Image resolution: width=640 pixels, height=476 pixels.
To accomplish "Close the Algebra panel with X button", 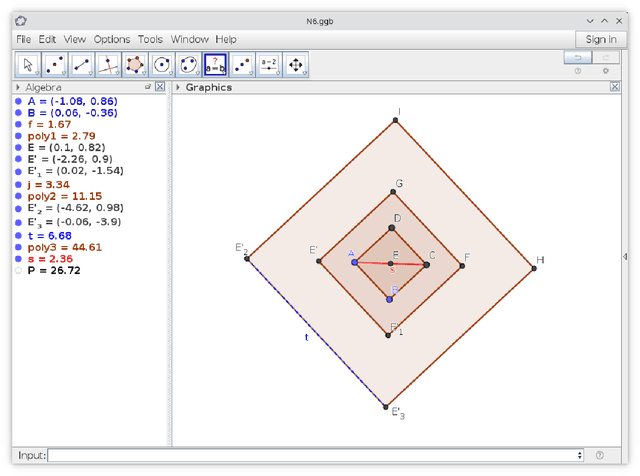I will click(x=160, y=88).
